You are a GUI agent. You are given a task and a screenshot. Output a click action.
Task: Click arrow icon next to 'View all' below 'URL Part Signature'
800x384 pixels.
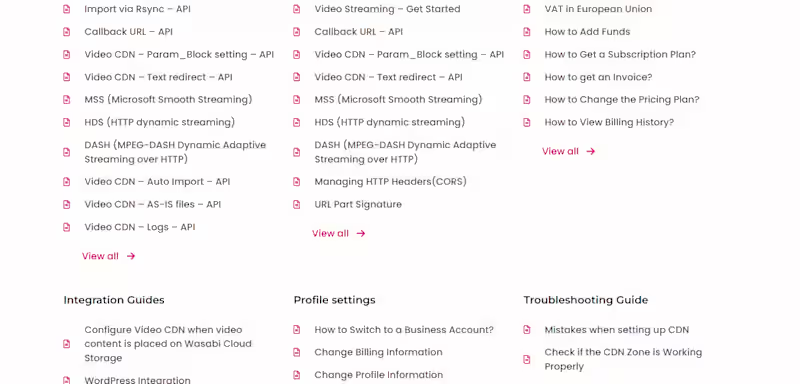tap(361, 234)
